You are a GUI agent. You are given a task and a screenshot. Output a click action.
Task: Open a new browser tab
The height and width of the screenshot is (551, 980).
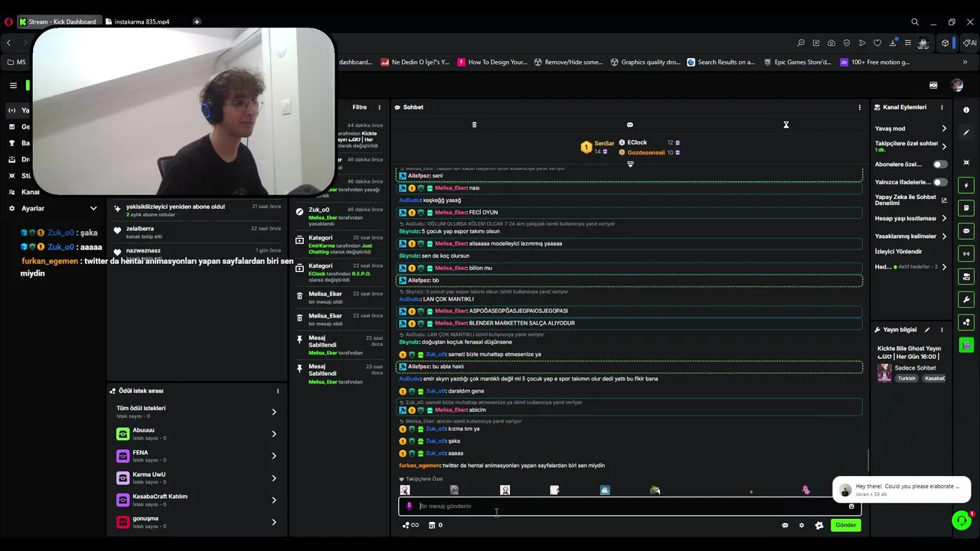coord(197,21)
